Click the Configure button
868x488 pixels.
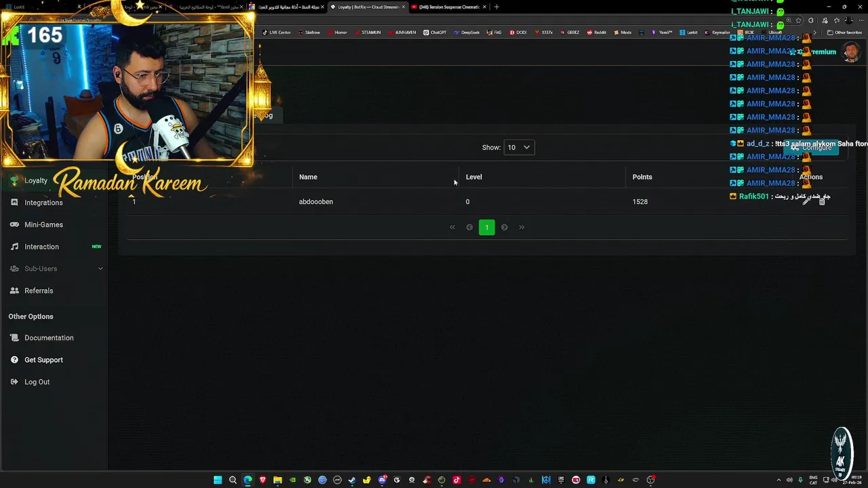(811, 148)
